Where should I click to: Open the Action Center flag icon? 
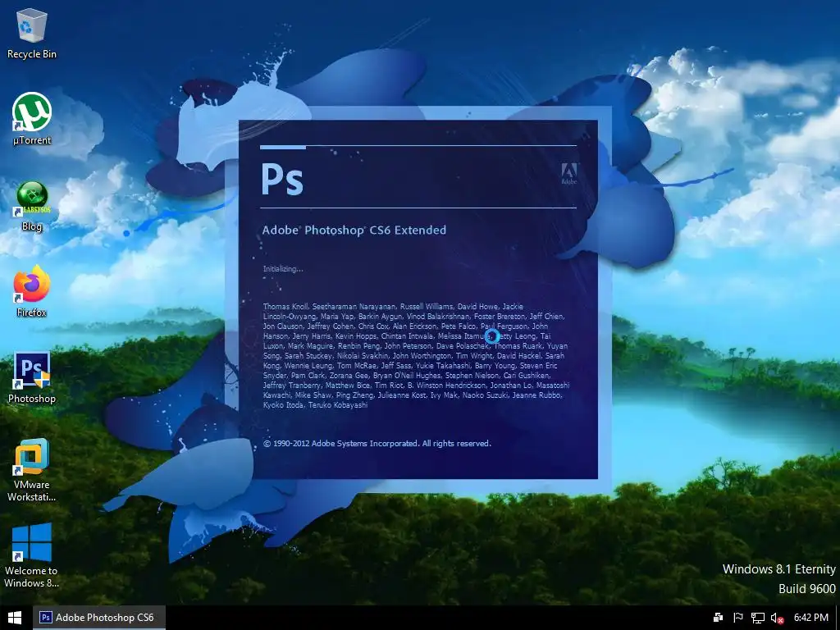(737, 618)
